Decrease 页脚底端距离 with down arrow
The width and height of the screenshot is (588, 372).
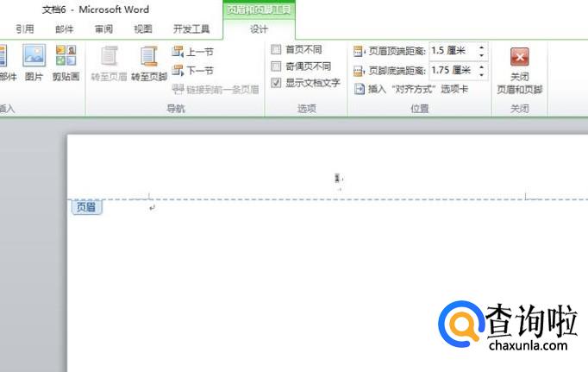tap(482, 75)
